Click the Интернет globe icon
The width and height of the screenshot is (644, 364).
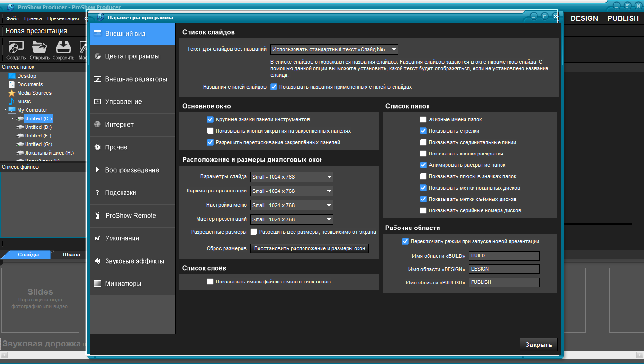point(98,125)
